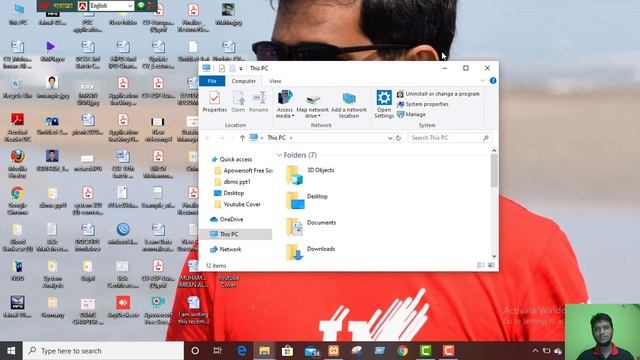The image size is (640, 360).
Task: Click the Properties icon in the ribbon
Action: 215,102
